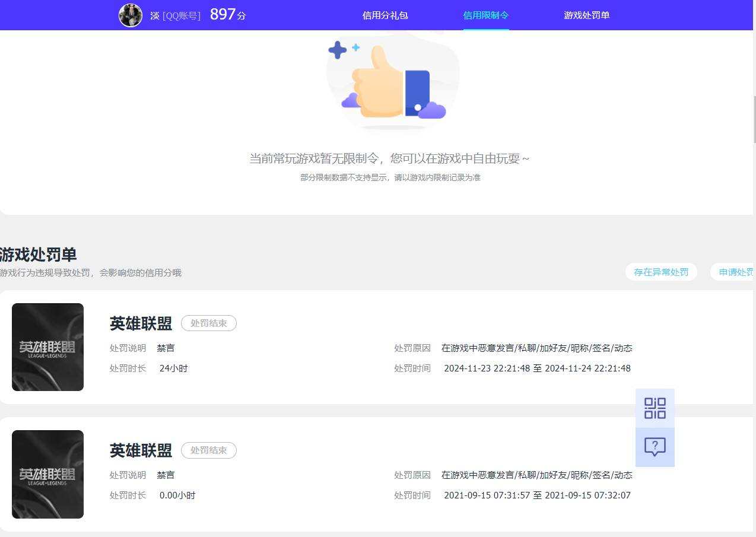
Task: Click the 申请处罚 button at right edge
Action: tap(733, 272)
